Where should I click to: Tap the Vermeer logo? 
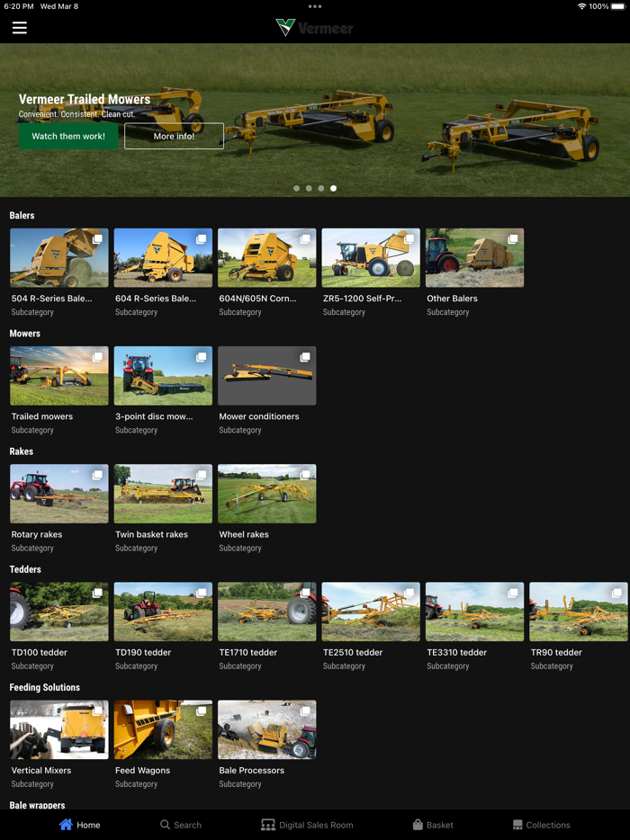[315, 27]
